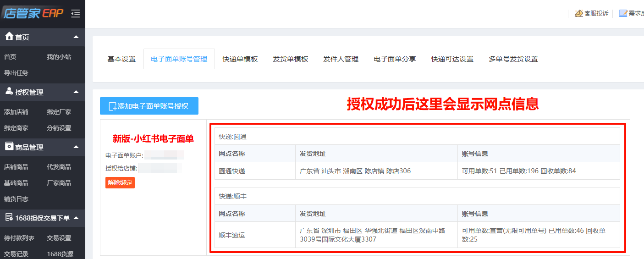Collapse the sidebar with menu toggle icon

pyautogui.click(x=76, y=14)
